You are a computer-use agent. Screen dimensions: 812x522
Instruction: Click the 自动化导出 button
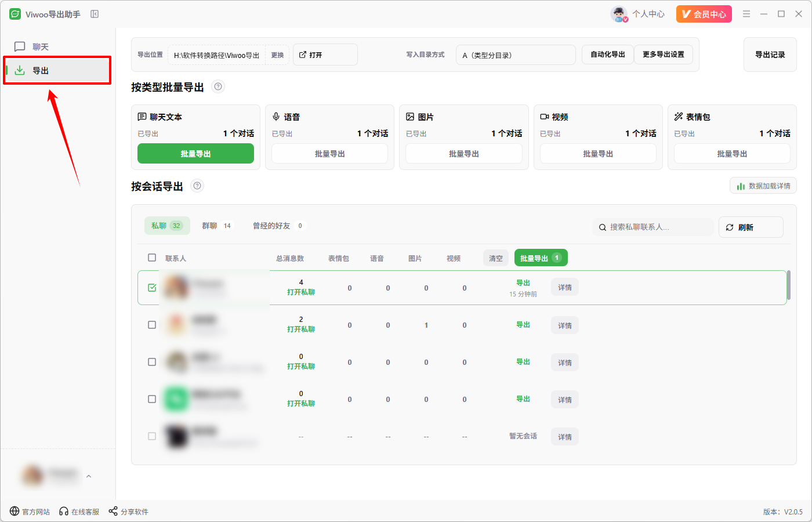point(607,55)
